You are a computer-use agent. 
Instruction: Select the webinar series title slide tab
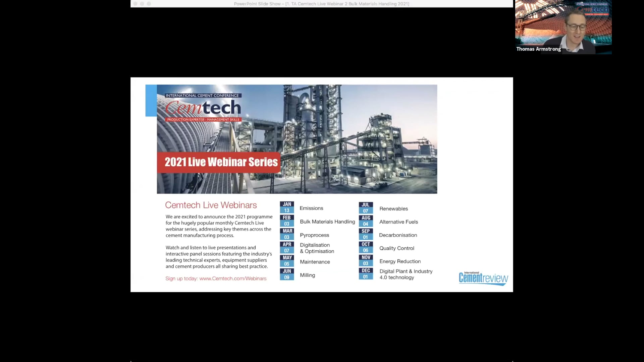tap(322, 4)
